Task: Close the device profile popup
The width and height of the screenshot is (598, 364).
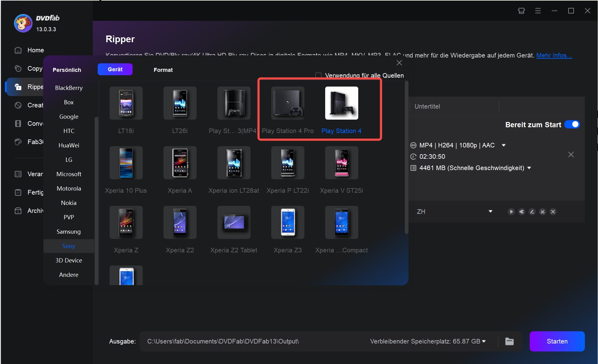Action: pyautogui.click(x=399, y=63)
